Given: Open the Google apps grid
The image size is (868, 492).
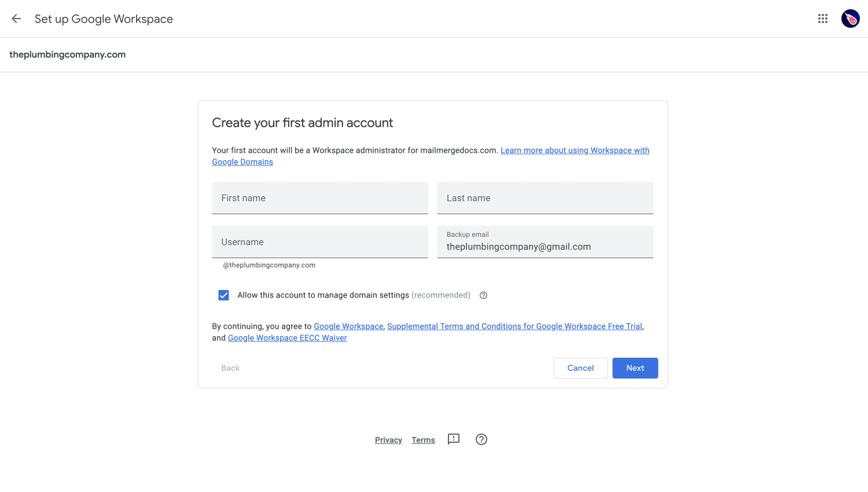Looking at the screenshot, I should click(x=823, y=19).
